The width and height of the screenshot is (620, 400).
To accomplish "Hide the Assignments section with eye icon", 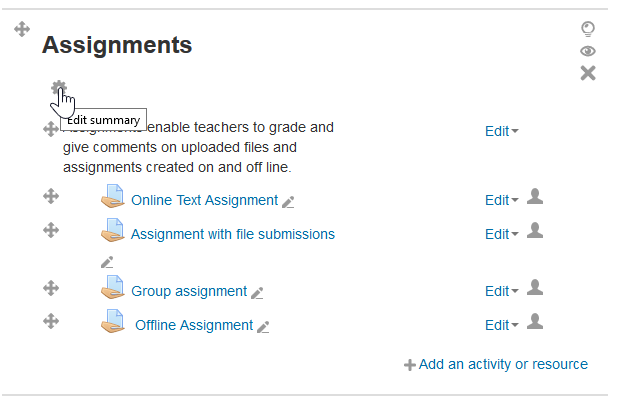I will tap(588, 51).
